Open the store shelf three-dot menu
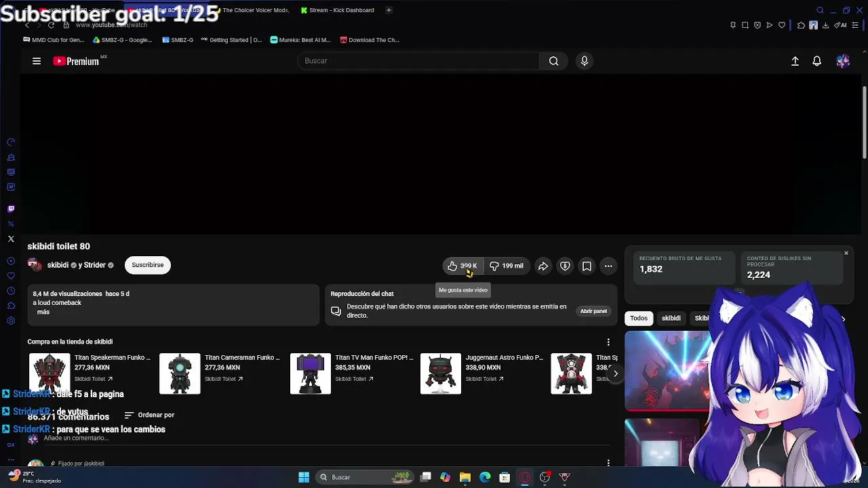The height and width of the screenshot is (488, 868). 608,342
